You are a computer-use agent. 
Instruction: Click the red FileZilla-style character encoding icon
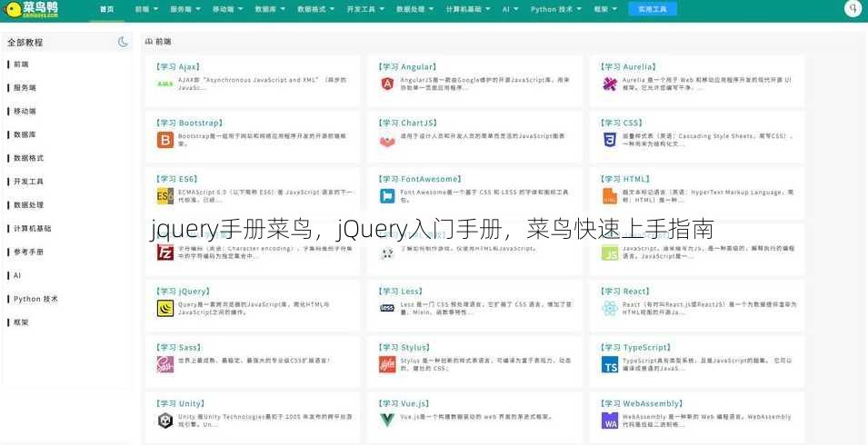click(165, 252)
